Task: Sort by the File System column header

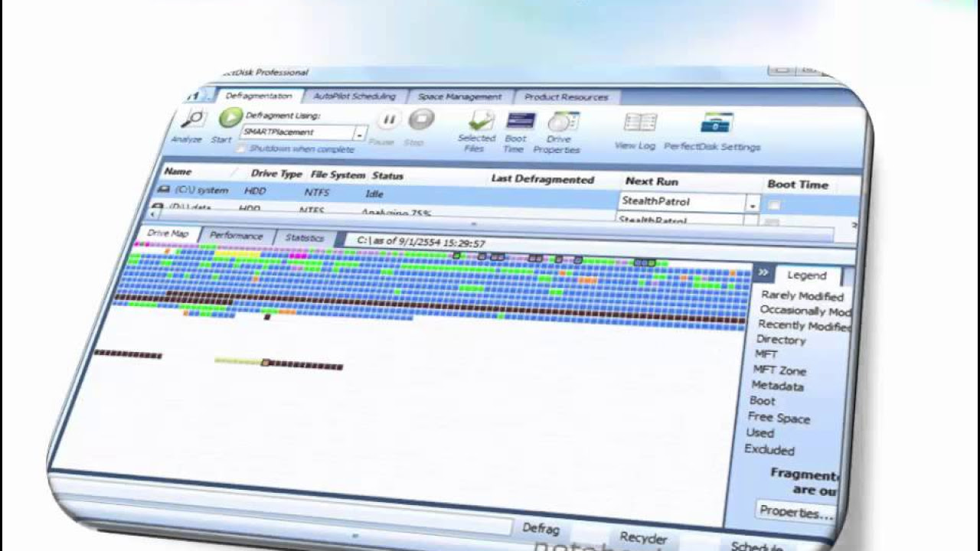Action: (338, 174)
